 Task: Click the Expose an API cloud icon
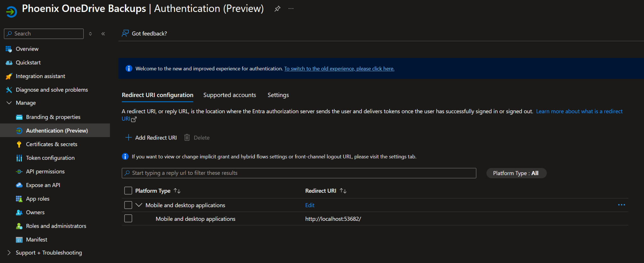[19, 185]
